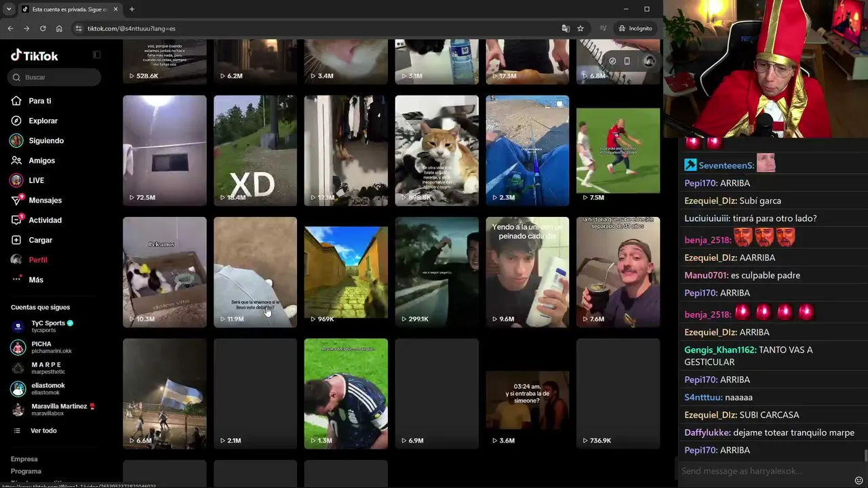This screenshot has width=868, height=488.
Task: Open the Maravilla Martinez account
Action: pyautogui.click(x=54, y=409)
